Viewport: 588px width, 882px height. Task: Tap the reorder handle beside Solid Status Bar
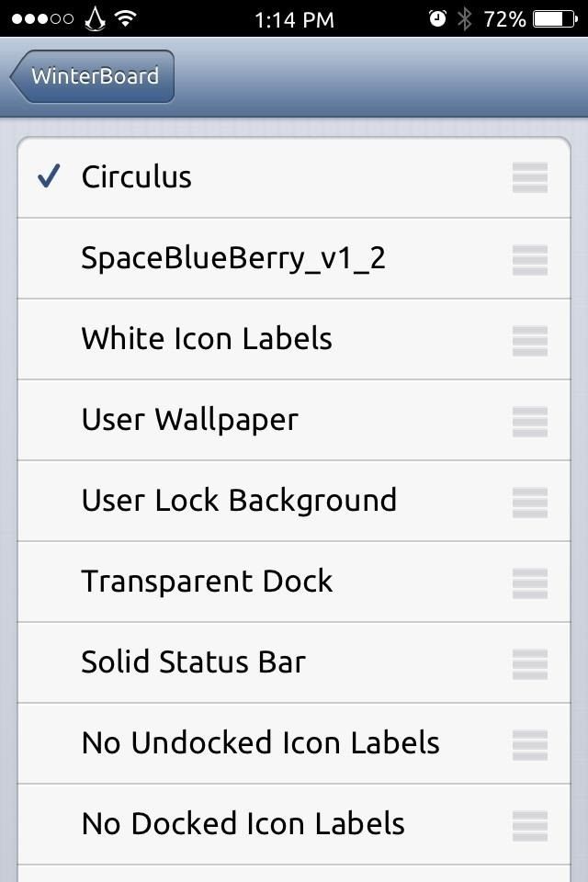(529, 662)
